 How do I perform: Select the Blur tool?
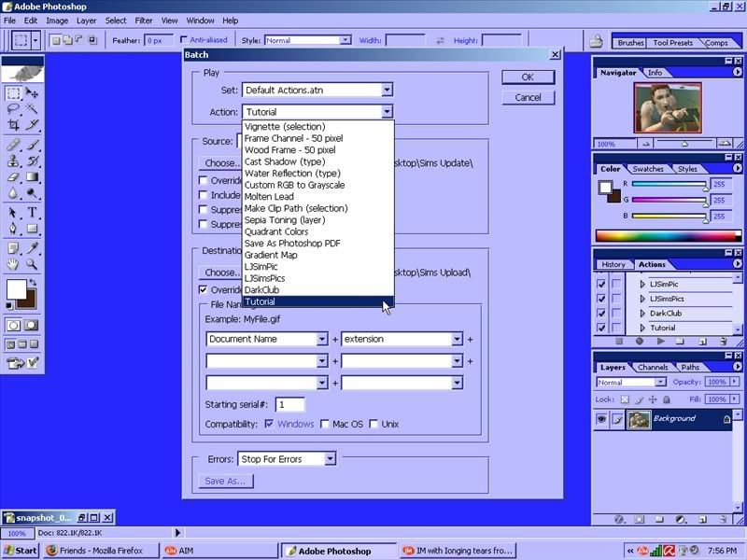click(x=13, y=193)
